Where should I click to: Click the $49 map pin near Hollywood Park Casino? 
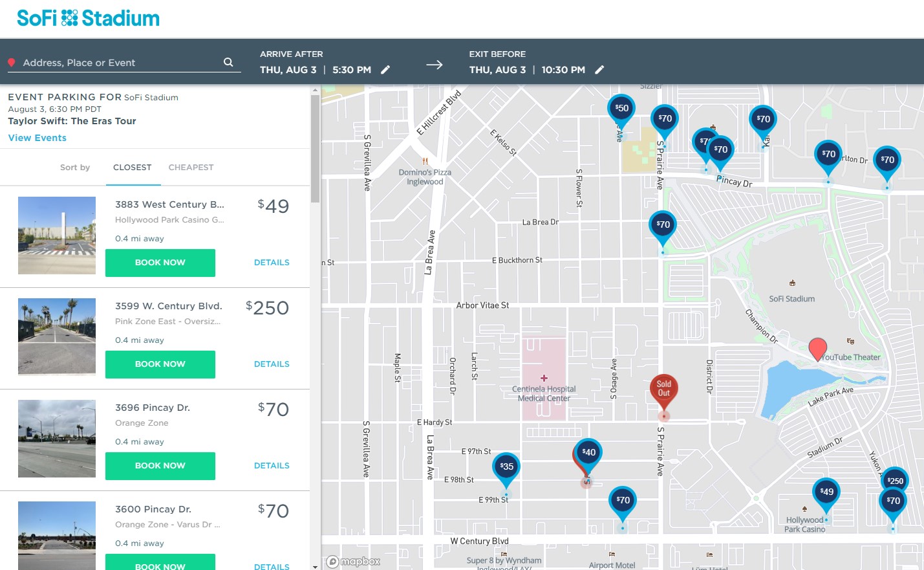point(826,492)
